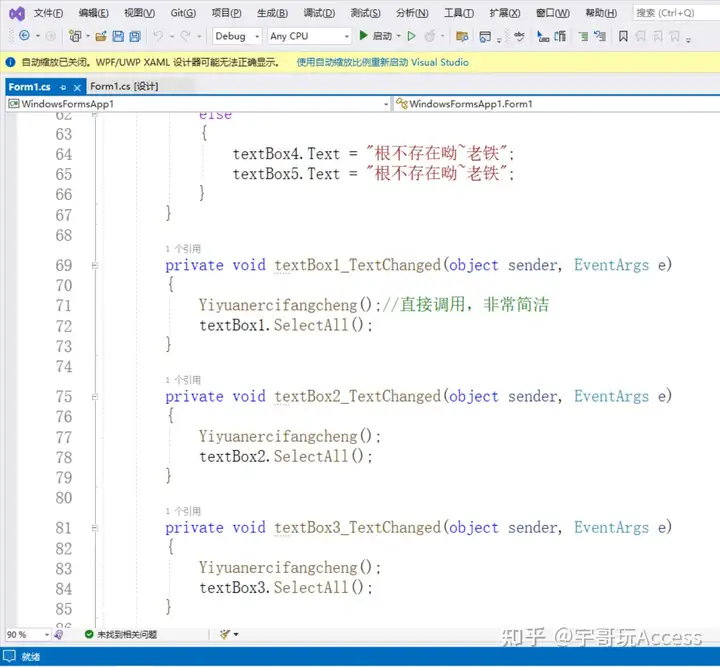
Task: Open the 文件(F) menu
Action: pos(48,13)
